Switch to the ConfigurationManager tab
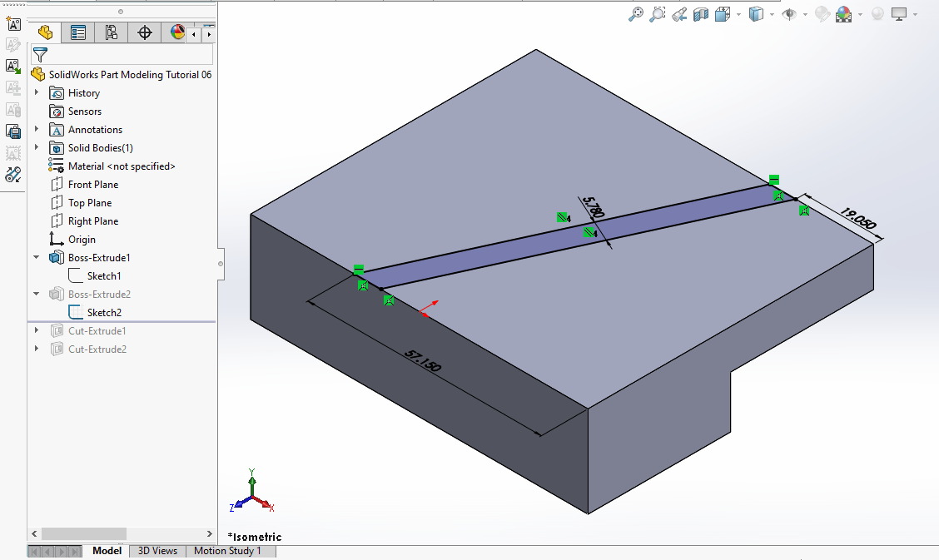 [112, 32]
